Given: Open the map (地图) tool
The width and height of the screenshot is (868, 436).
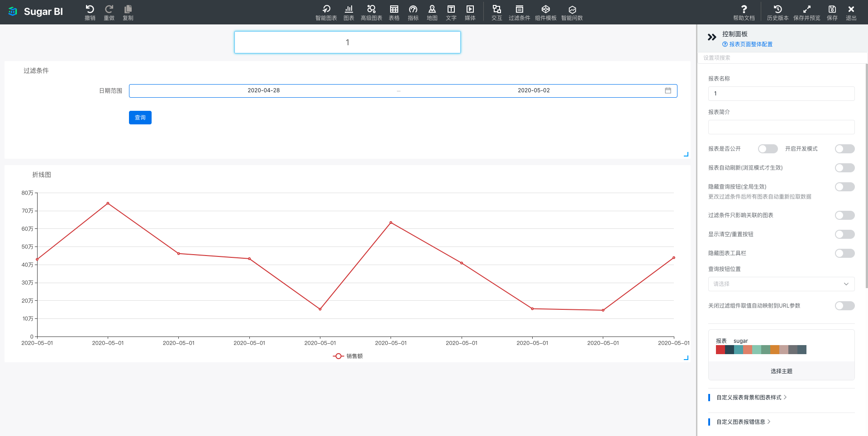Looking at the screenshot, I should (432, 12).
